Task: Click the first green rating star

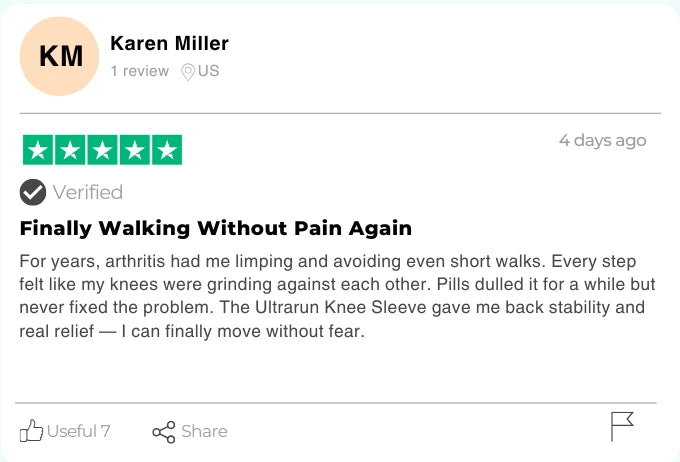Action: pos(38,151)
